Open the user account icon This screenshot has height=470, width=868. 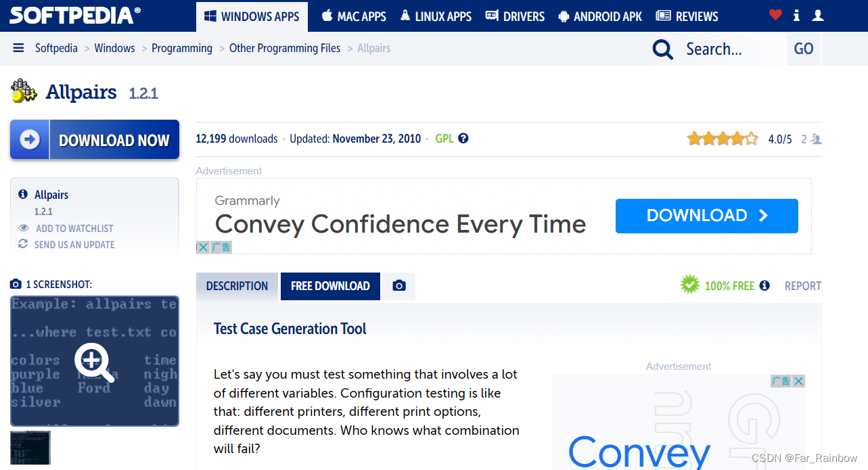(817, 15)
